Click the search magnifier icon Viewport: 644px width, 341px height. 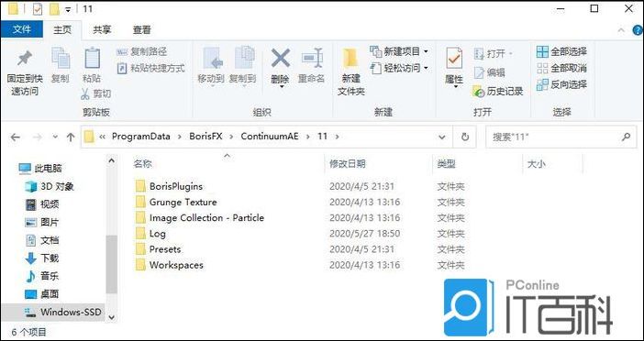coord(626,137)
